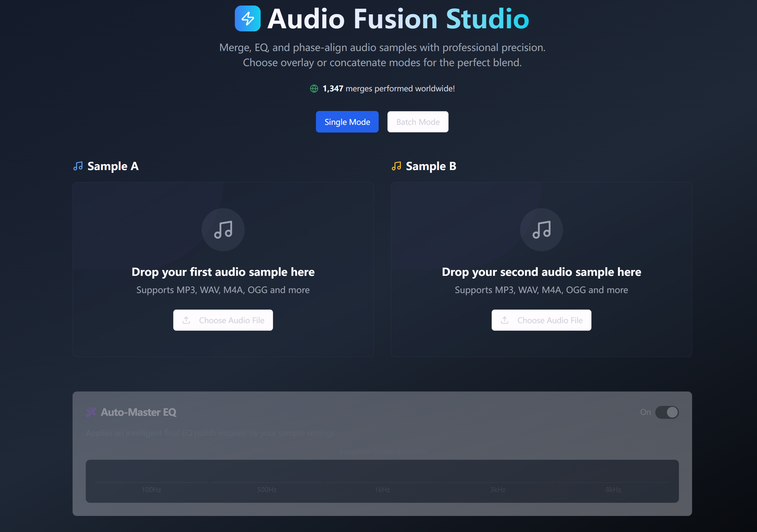Choose an audio file for Sample A
This screenshot has height=532, width=757.
coord(231,320)
